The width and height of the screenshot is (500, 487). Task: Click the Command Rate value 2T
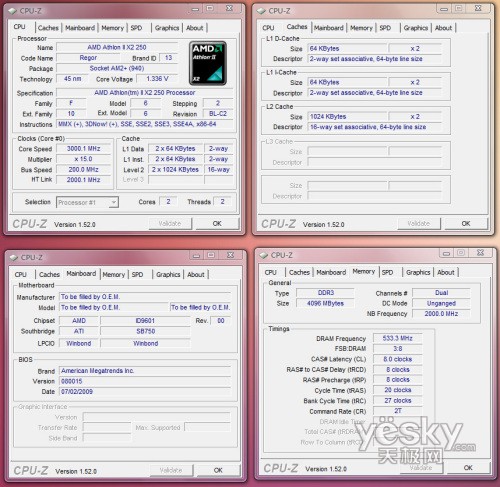click(x=398, y=411)
